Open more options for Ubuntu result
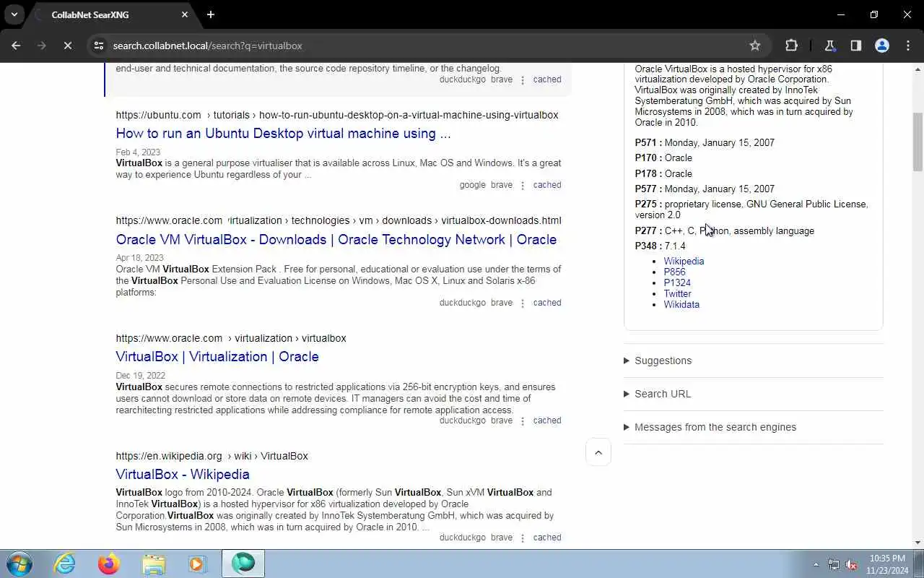The height and width of the screenshot is (578, 924). [x=523, y=186]
